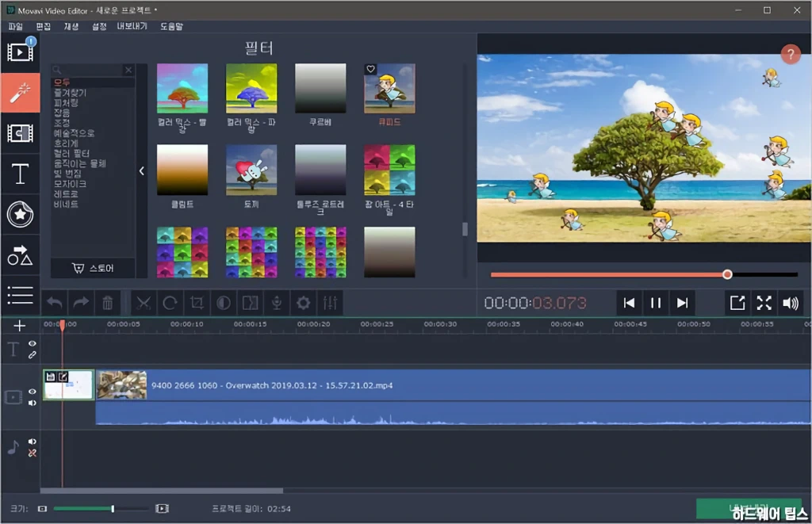Image resolution: width=812 pixels, height=524 pixels.
Task: Select the Crop tool icon
Action: (197, 303)
